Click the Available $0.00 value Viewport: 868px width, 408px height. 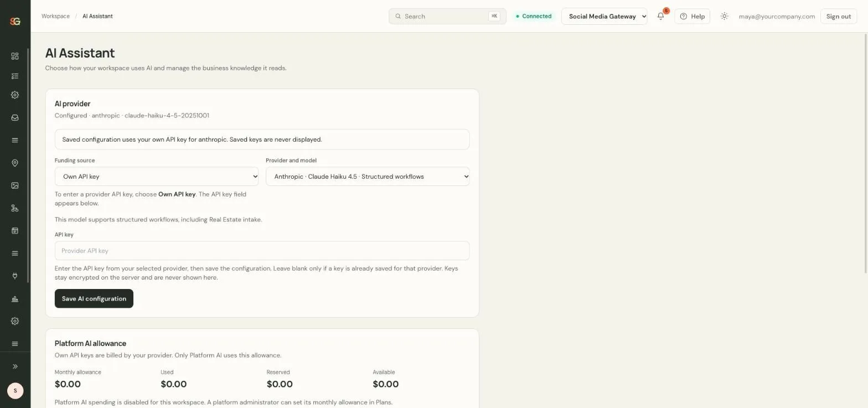click(386, 384)
